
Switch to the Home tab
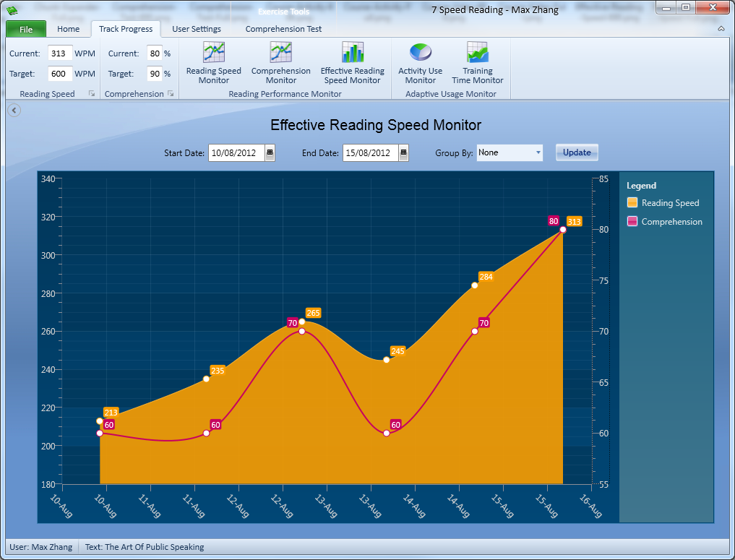69,29
